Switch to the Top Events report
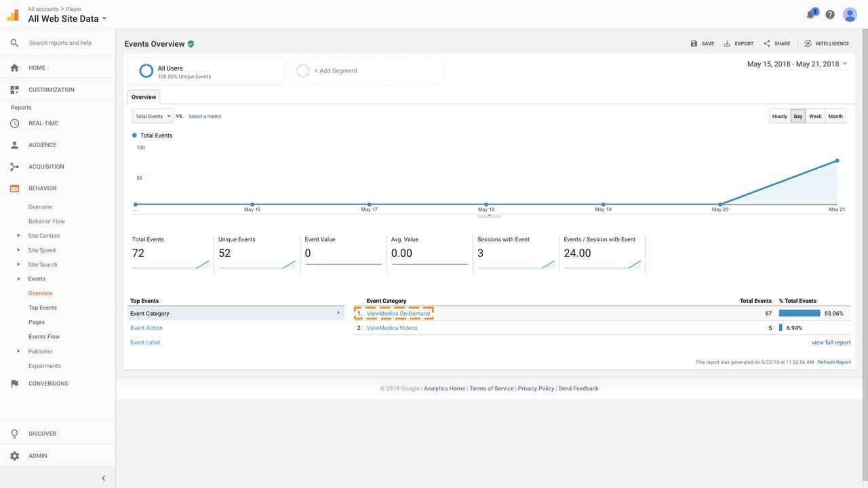The height and width of the screenshot is (488, 868). [x=41, y=307]
